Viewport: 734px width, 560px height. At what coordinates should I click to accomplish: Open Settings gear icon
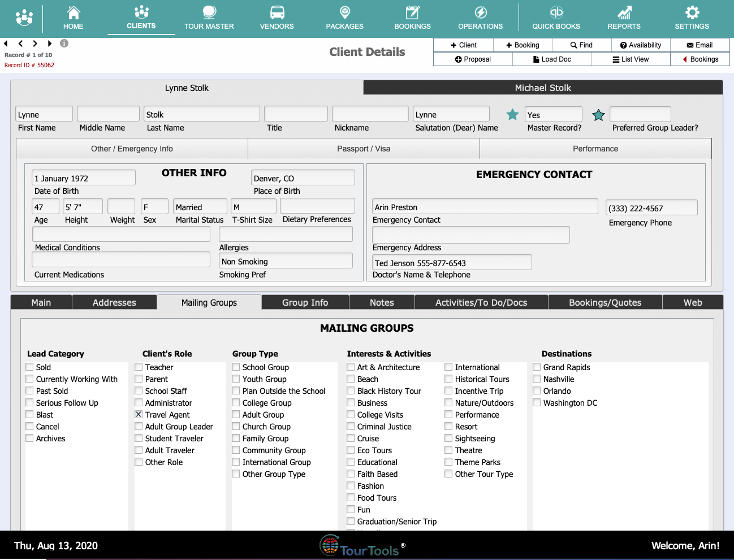pos(692,12)
